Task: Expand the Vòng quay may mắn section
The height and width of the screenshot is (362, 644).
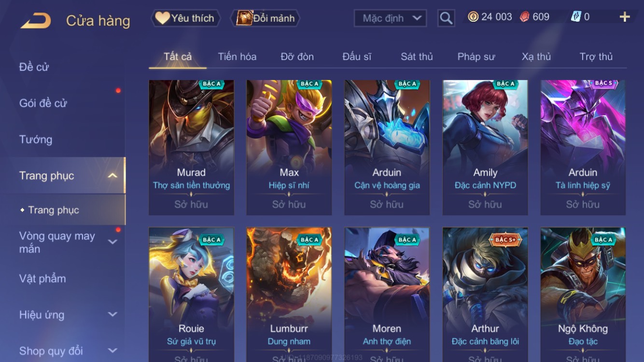Action: (112, 242)
